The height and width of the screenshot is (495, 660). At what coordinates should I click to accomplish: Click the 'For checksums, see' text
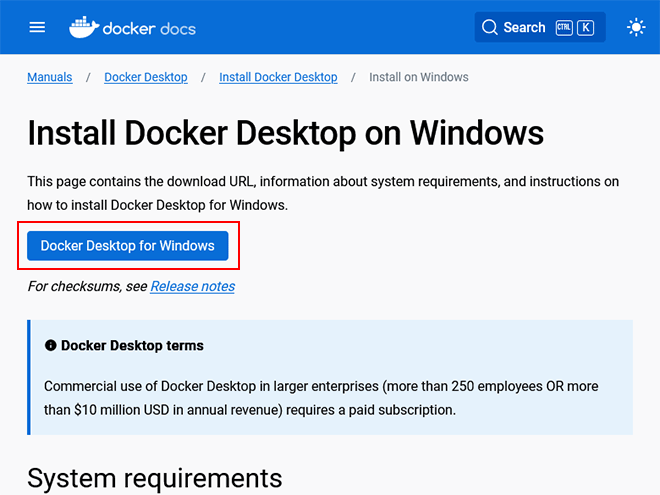[87, 286]
